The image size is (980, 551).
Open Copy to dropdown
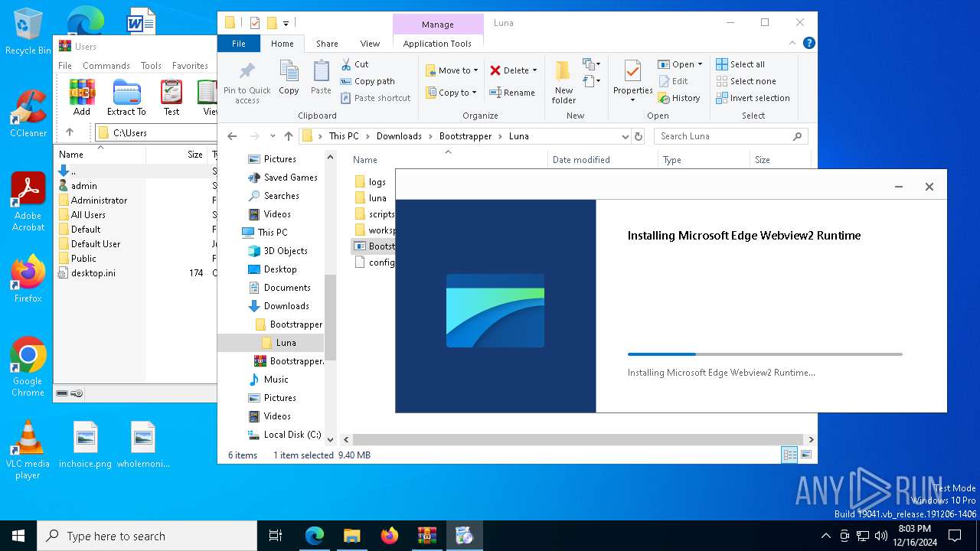coord(451,93)
